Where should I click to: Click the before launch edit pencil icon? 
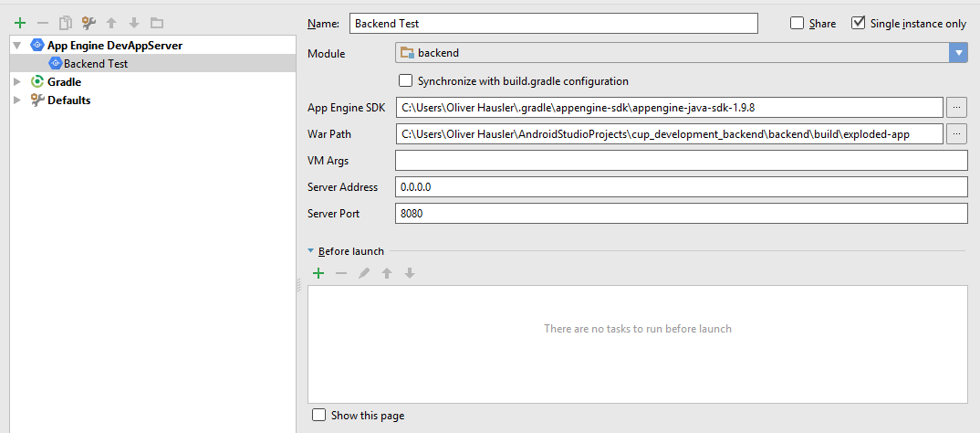coord(364,273)
